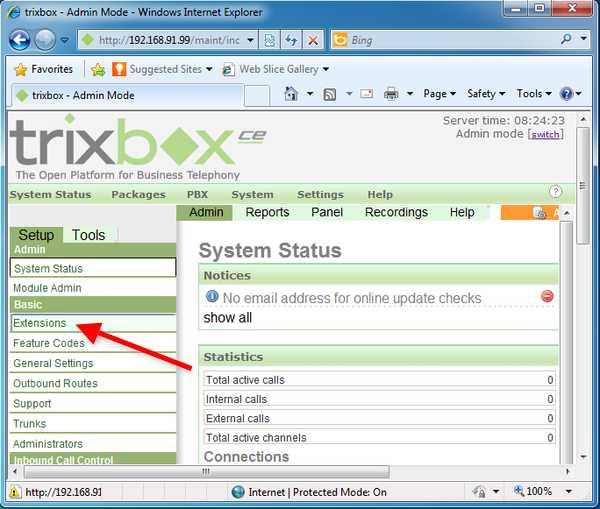Open Extensions in the sidebar
The image size is (600, 509).
point(93,323)
